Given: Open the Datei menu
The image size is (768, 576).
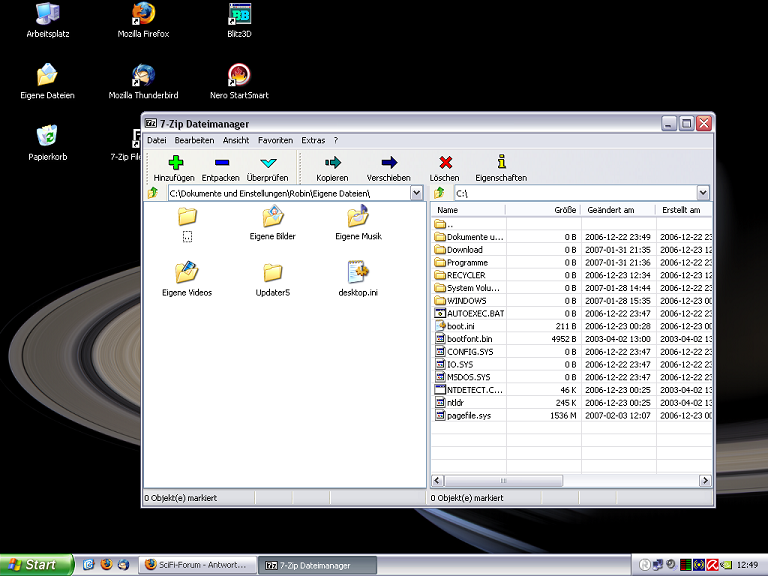Looking at the screenshot, I should (156, 141).
